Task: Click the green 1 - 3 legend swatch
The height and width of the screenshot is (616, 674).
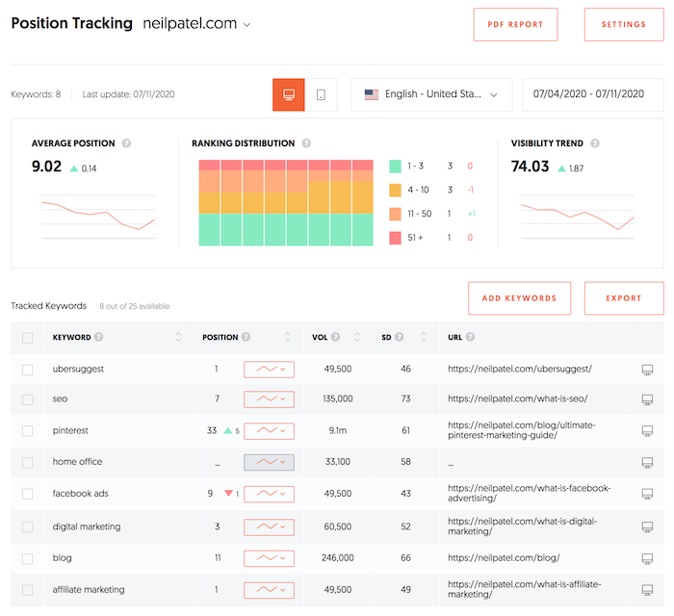Action: pyautogui.click(x=395, y=167)
